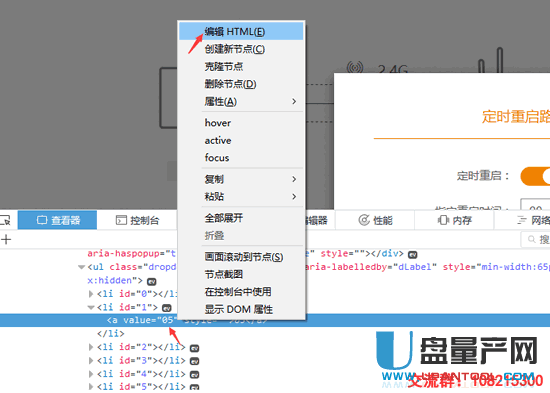Viewport: 550px width, 393px height.
Task: Toggle the 定时重启 switch
Action: coord(535,176)
